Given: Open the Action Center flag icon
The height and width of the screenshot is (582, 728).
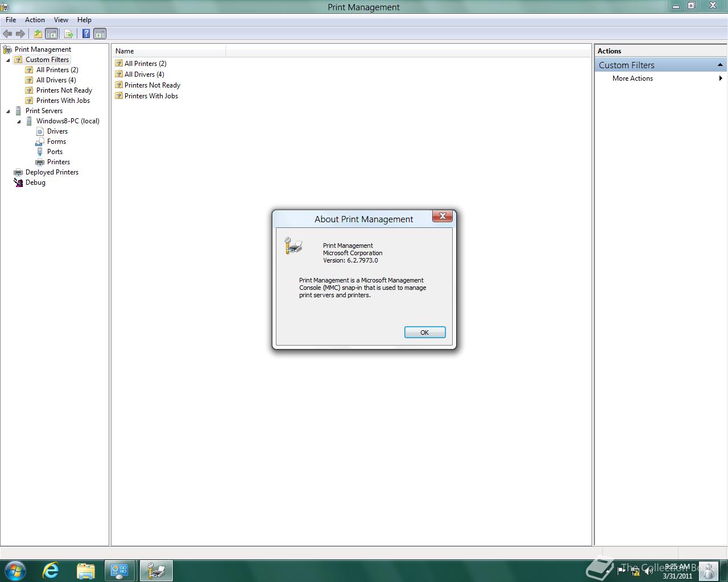Looking at the screenshot, I should [621, 571].
